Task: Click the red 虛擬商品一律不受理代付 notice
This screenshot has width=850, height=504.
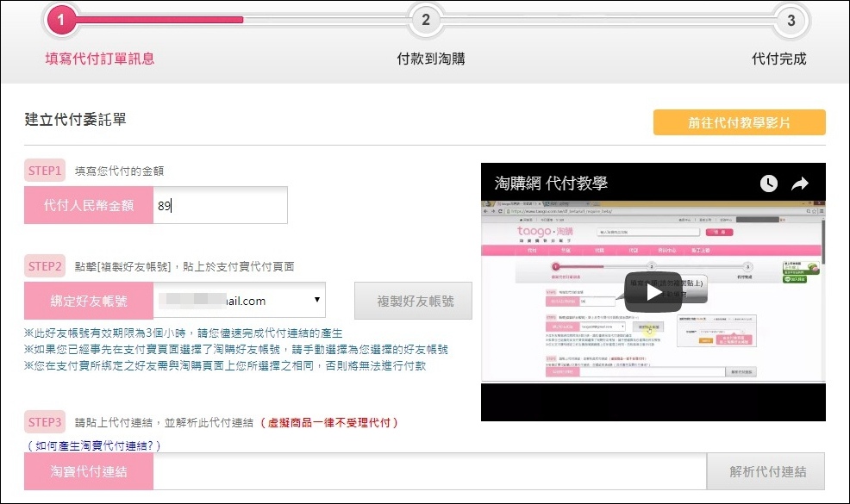Action: tap(328, 423)
